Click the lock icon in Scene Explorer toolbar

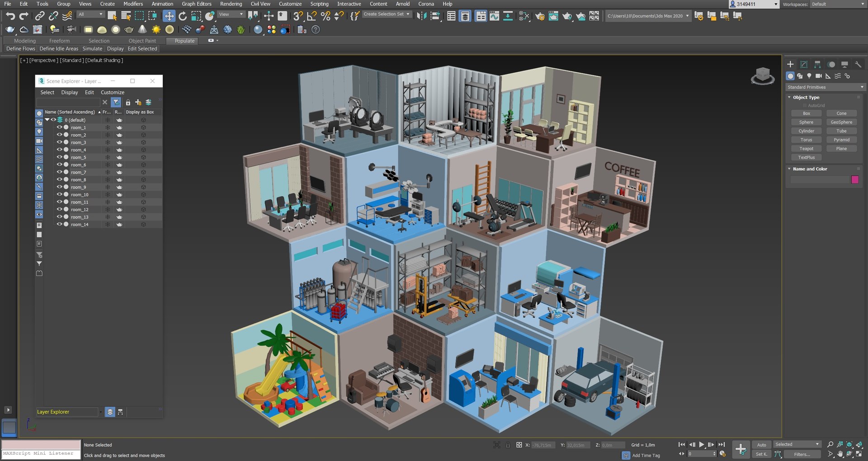(128, 103)
